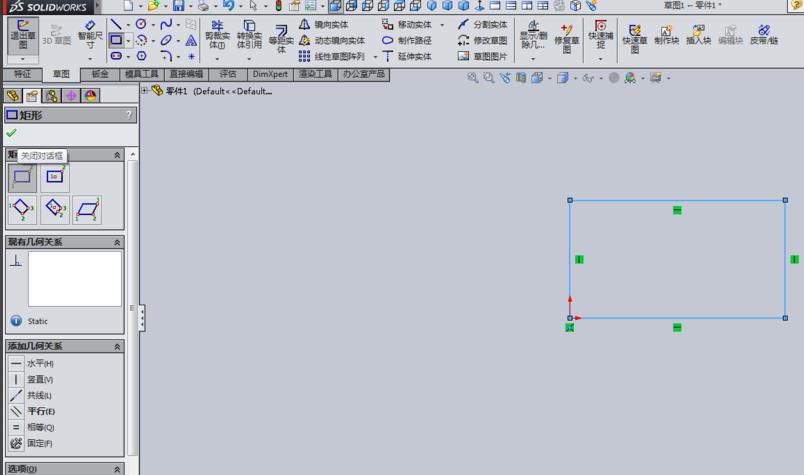Switch to the DimXpert tab
Viewport: 804px width, 475px height.
click(270, 74)
